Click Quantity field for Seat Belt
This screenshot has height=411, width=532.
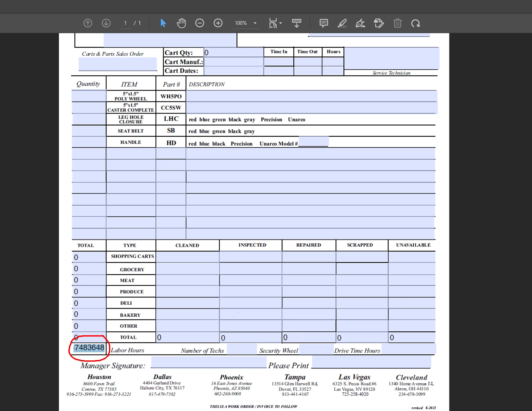89,131
